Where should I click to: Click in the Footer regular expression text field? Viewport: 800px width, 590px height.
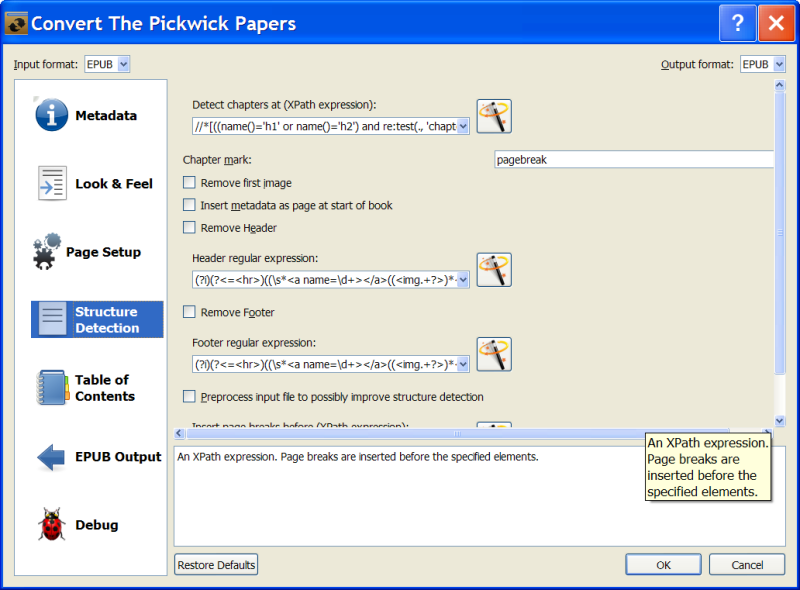coord(325,364)
